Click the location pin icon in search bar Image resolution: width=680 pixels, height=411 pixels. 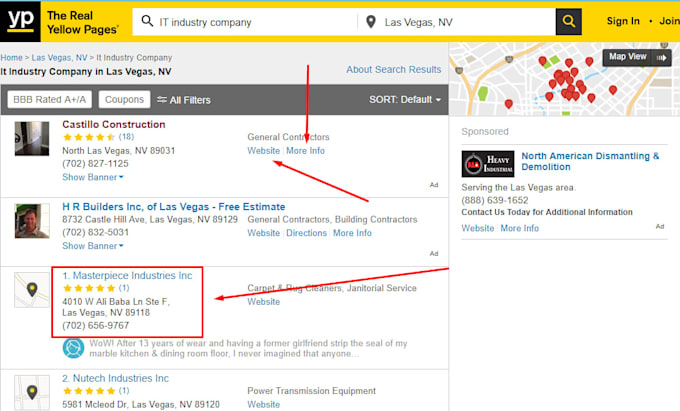(371, 22)
